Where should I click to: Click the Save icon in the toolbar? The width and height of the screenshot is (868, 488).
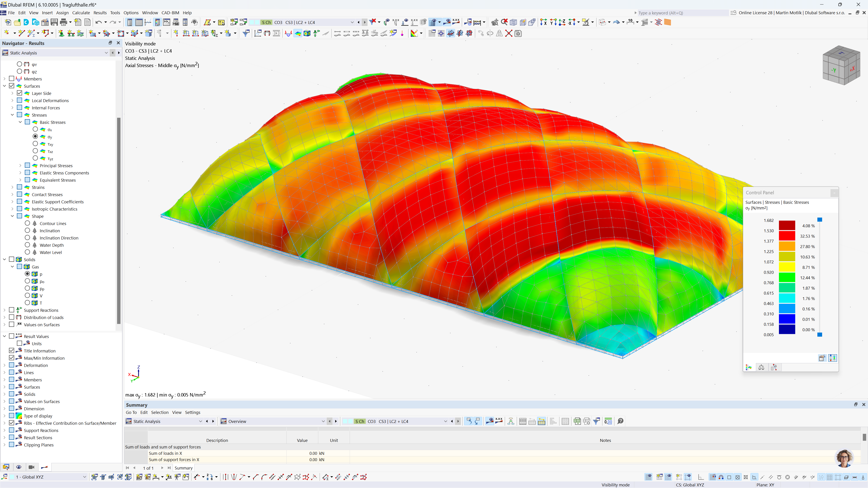[x=54, y=22]
